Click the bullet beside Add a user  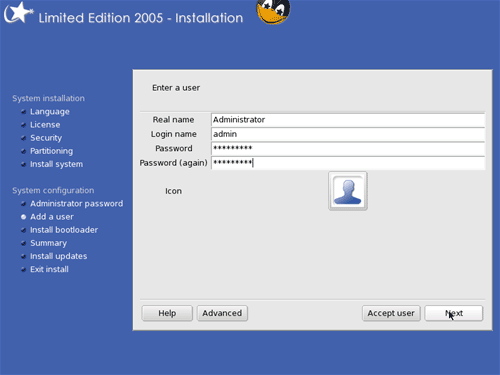coord(23,217)
